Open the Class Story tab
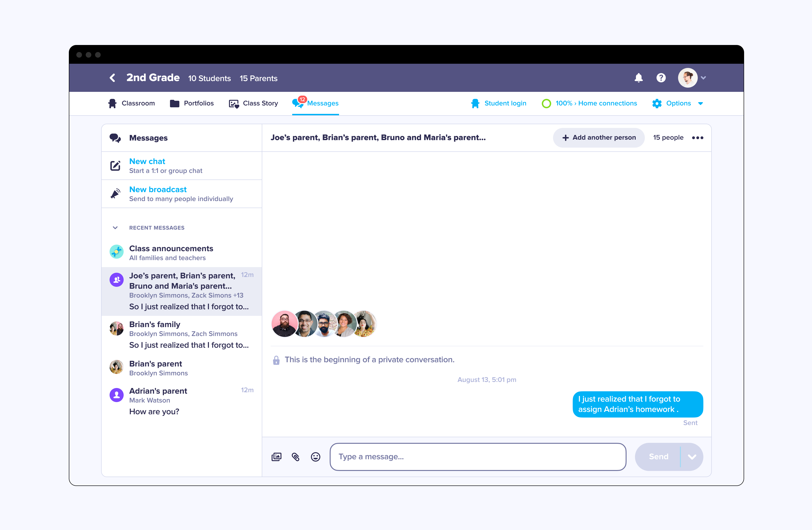Screen dimensions: 812x530 coord(254,104)
